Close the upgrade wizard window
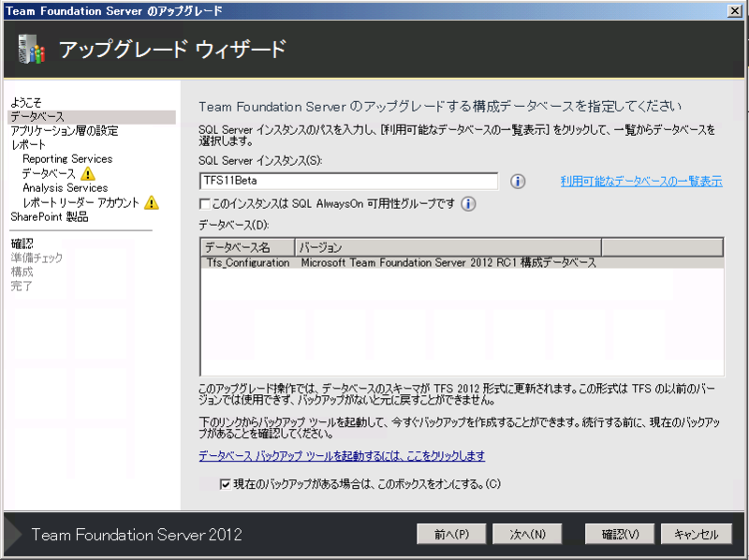Screen dimensions: 749x560 coord(735,10)
